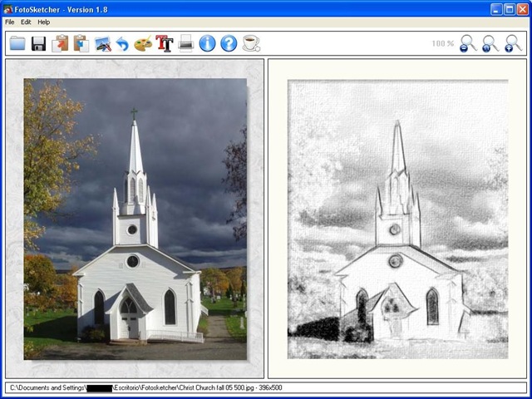The height and width of the screenshot is (399, 532).
Task: Open the Help menu
Action: 44,22
